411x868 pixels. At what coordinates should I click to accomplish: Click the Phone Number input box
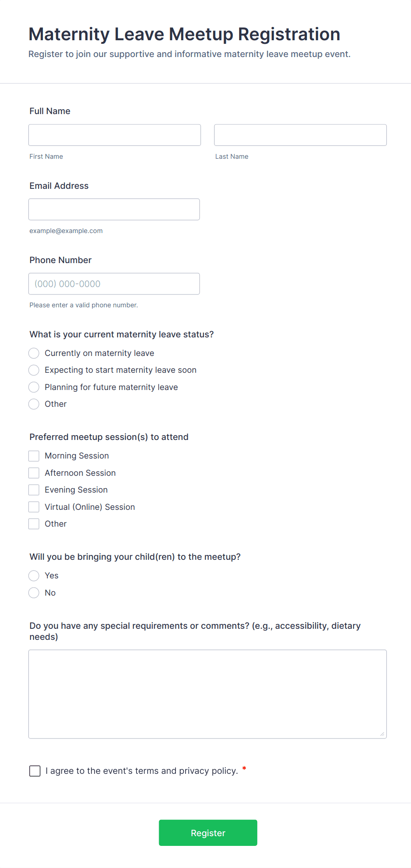pyautogui.click(x=114, y=284)
